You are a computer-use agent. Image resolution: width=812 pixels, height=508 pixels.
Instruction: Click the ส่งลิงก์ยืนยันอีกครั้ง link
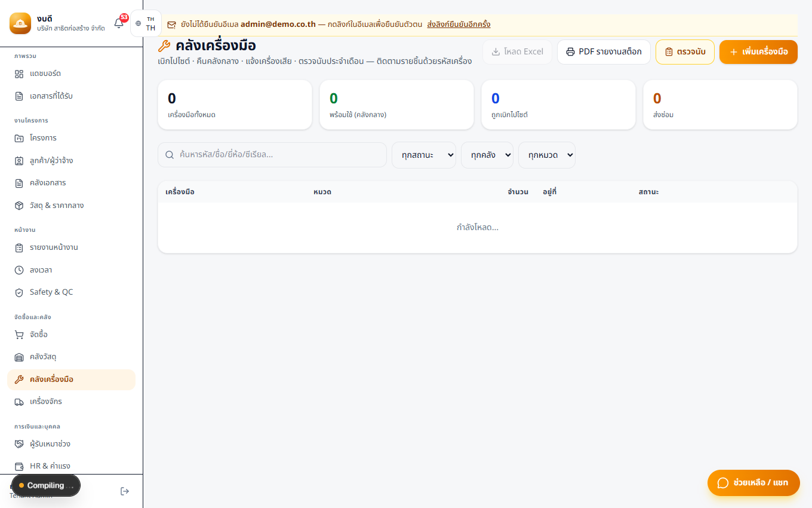(459, 25)
